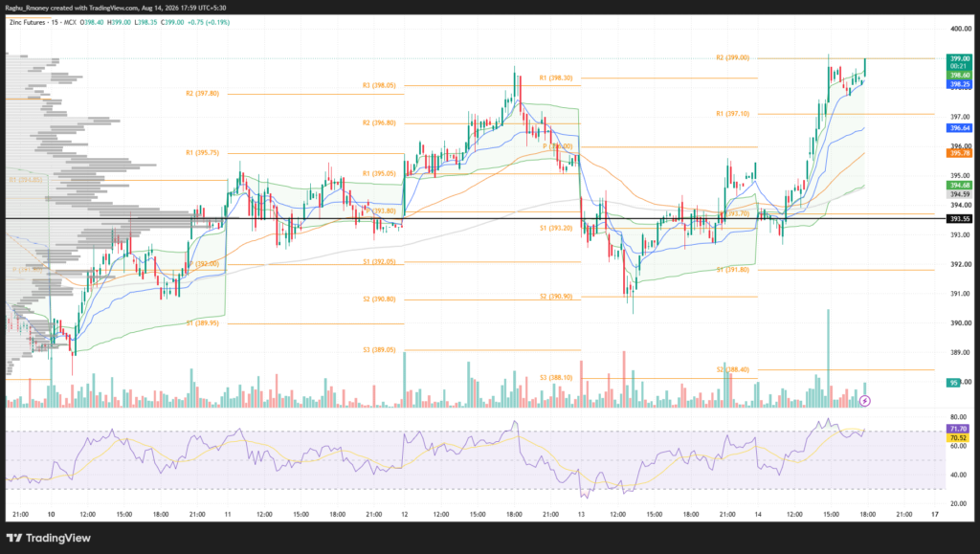Click date label 14 on time axis
980x554 pixels.
pos(758,515)
